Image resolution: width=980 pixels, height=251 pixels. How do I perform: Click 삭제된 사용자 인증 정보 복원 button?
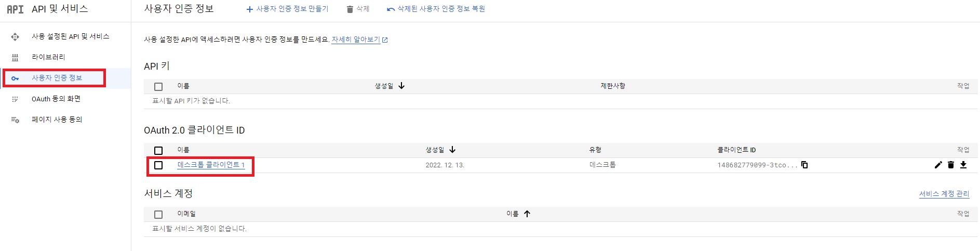point(436,9)
